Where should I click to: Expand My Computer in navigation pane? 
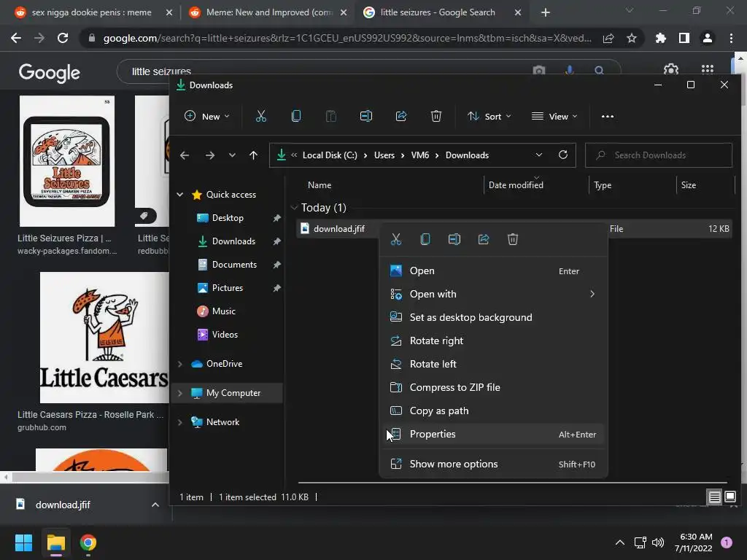180,393
